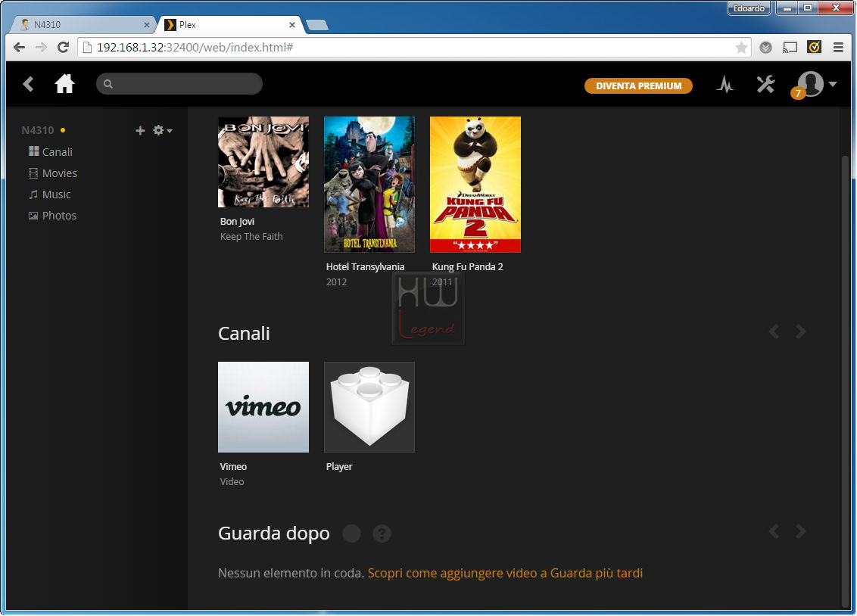Click the Vimeo label text
This screenshot has height=616, width=857.
point(233,466)
